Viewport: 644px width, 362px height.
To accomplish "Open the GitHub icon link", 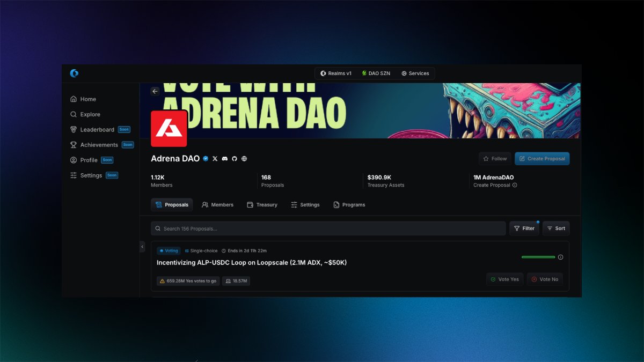I will tap(235, 159).
